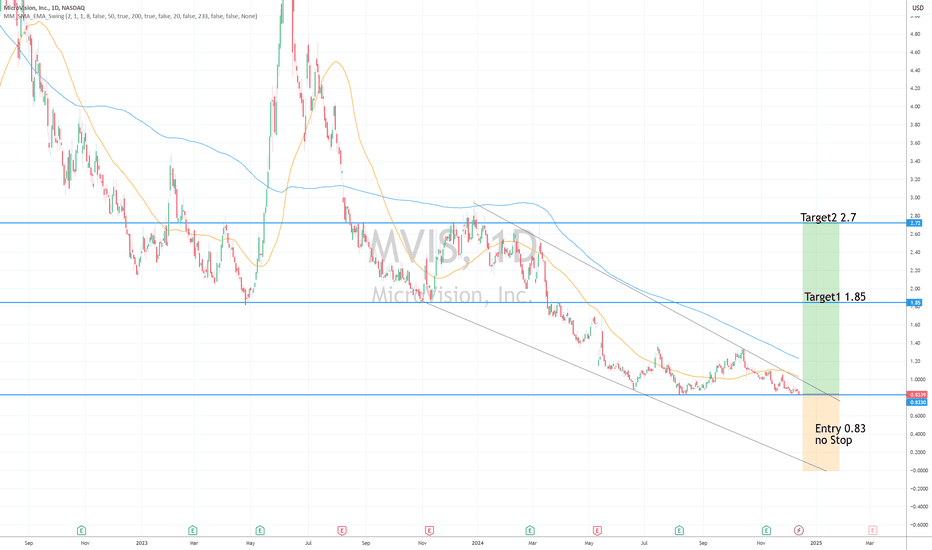Click the lightning bolt event marker before 2025

(799, 530)
